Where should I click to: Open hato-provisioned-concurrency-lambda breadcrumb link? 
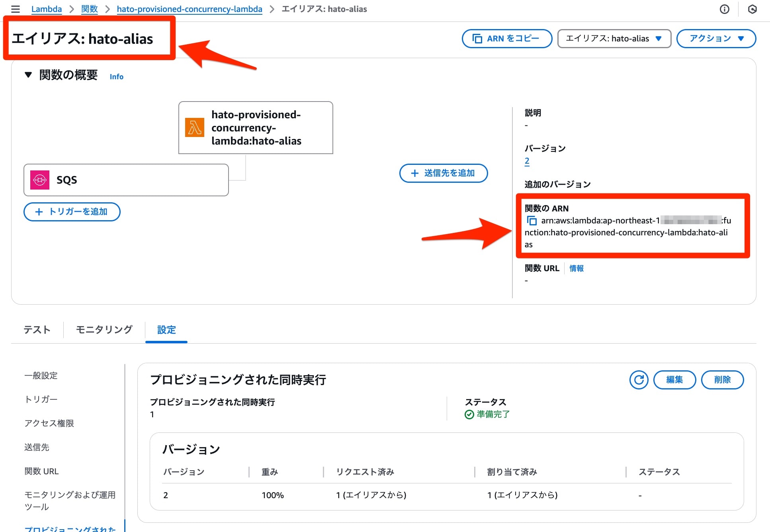coord(190,9)
